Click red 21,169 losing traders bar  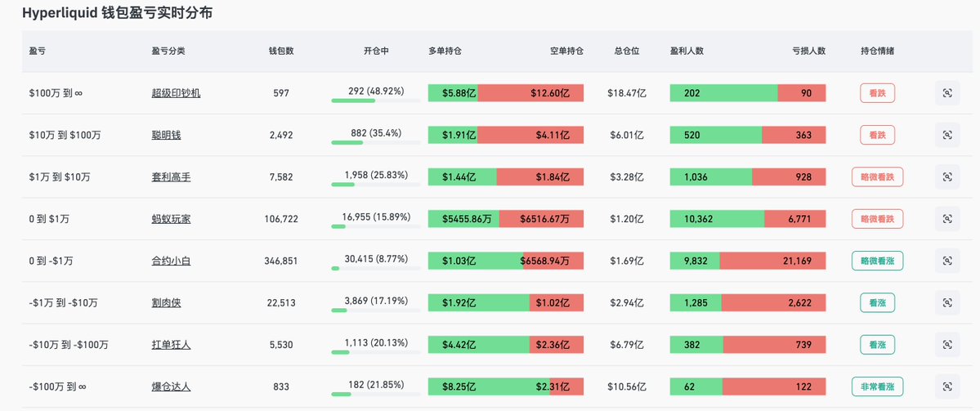pyautogui.click(x=772, y=261)
